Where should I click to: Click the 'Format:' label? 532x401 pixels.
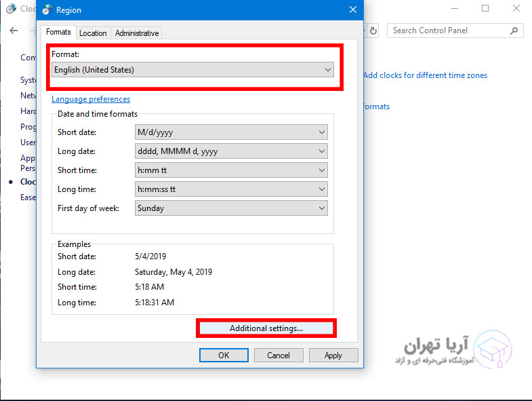click(65, 54)
